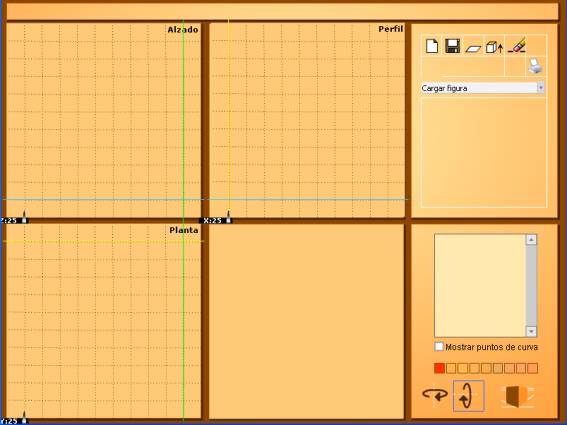
Task: Click the Cargar figura dropdown arrow
Action: 541,88
